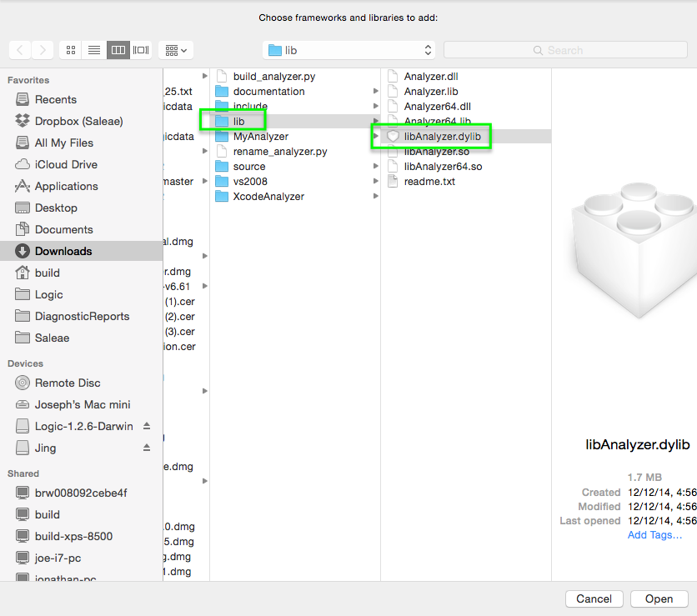This screenshot has height=616, width=697.
Task: Click the Add Tags link
Action: tap(654, 535)
